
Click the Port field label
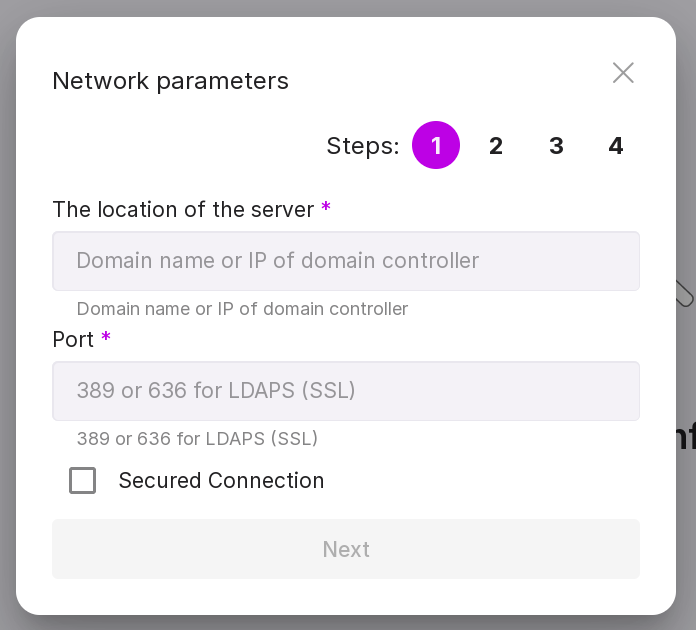click(73, 340)
